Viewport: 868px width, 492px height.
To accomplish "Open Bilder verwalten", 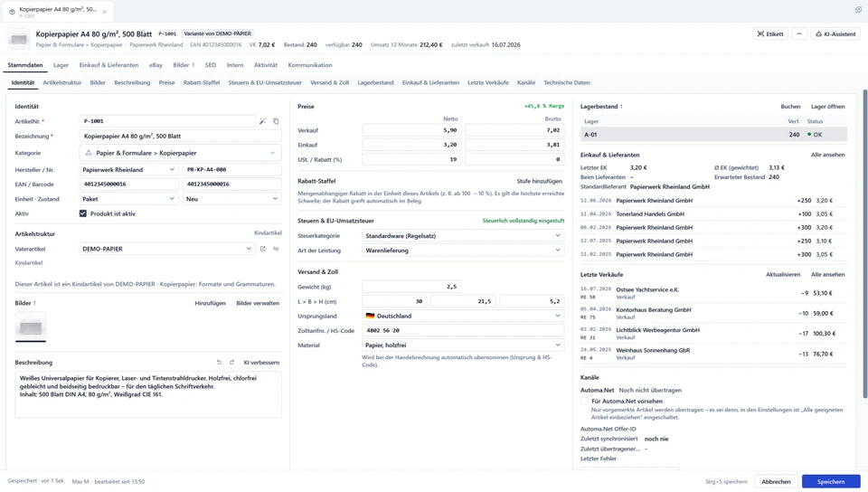I will coord(258,303).
